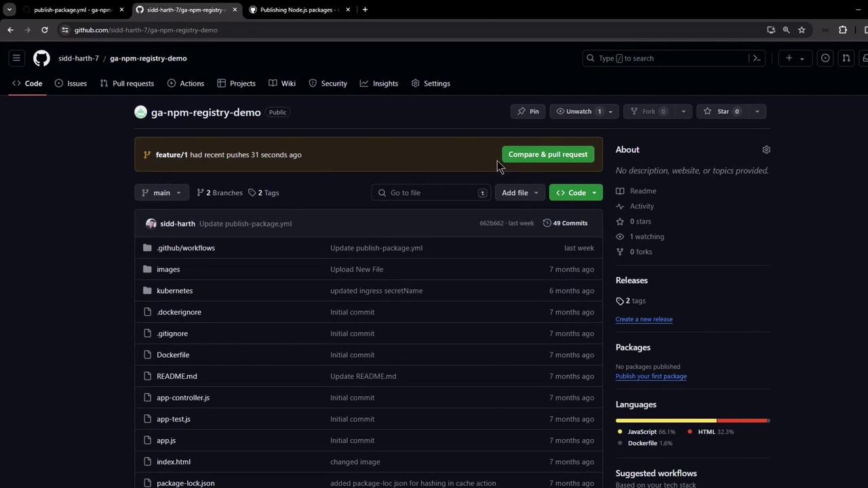Click the yellow JavaScript language bar segment
The width and height of the screenshot is (868, 488).
pos(666,421)
